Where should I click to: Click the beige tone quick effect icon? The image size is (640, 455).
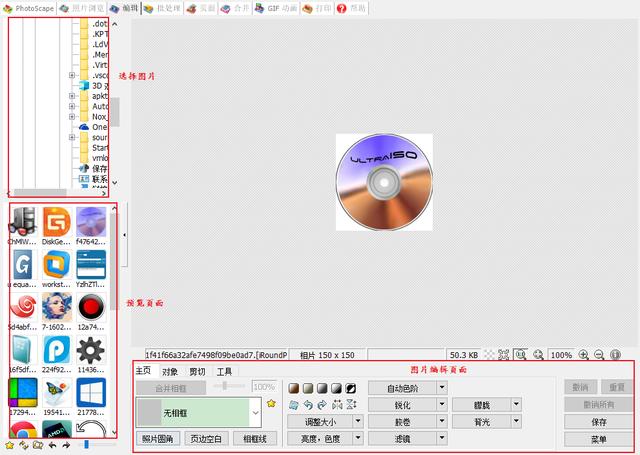coord(308,388)
